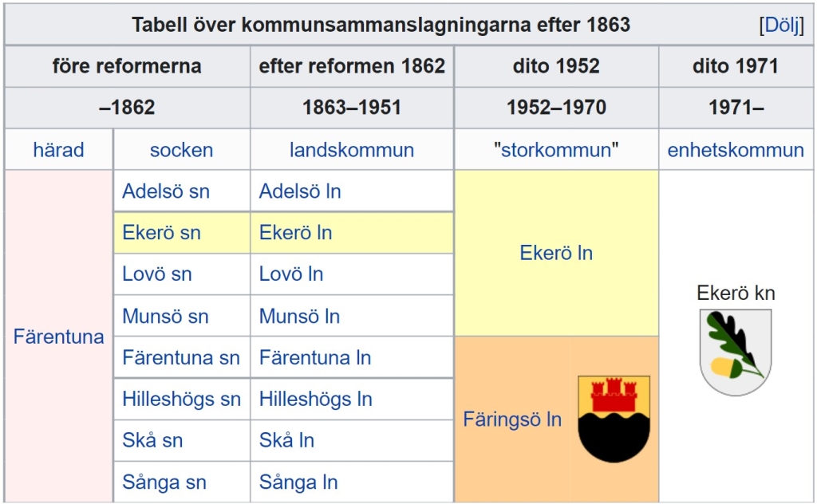Open the enhetskommun header link
This screenshot has height=504, width=817.
tap(736, 150)
